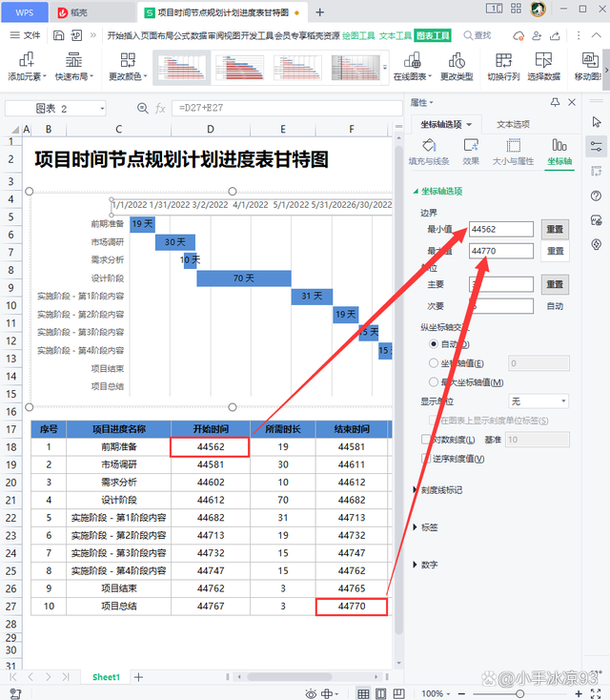Open the 属性 panel title dropdown
This screenshot has width=610, height=700.
(421, 103)
